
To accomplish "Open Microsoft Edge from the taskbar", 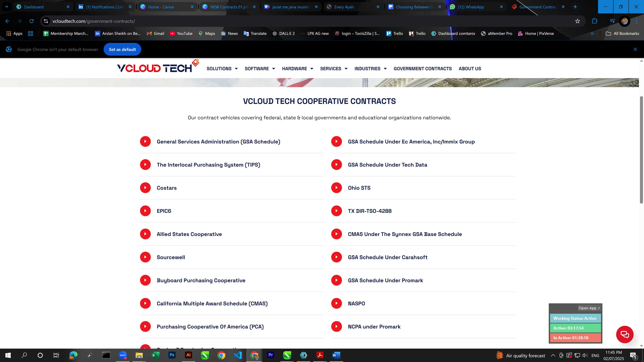I will (73, 355).
